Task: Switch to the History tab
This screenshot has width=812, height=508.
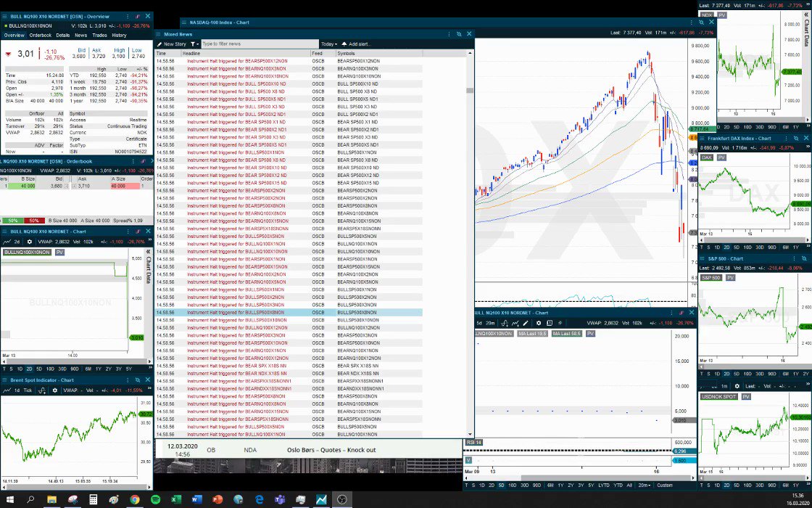Action: pos(119,36)
